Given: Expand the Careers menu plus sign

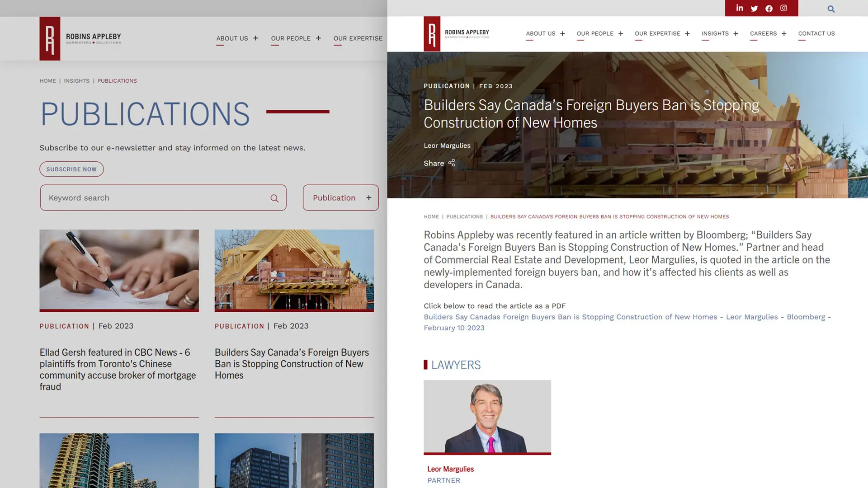Looking at the screenshot, I should click(x=784, y=33).
